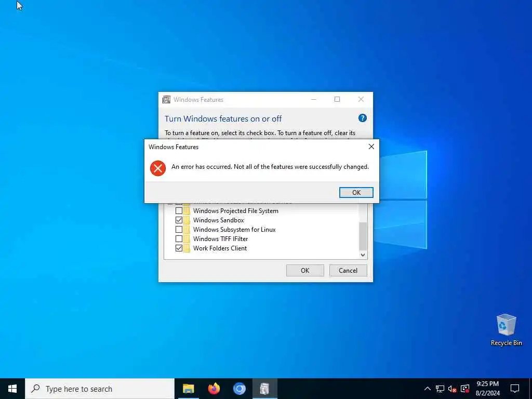Enable Windows Subsystem for Linux checkbox
This screenshot has width=532, height=399.
179,229
